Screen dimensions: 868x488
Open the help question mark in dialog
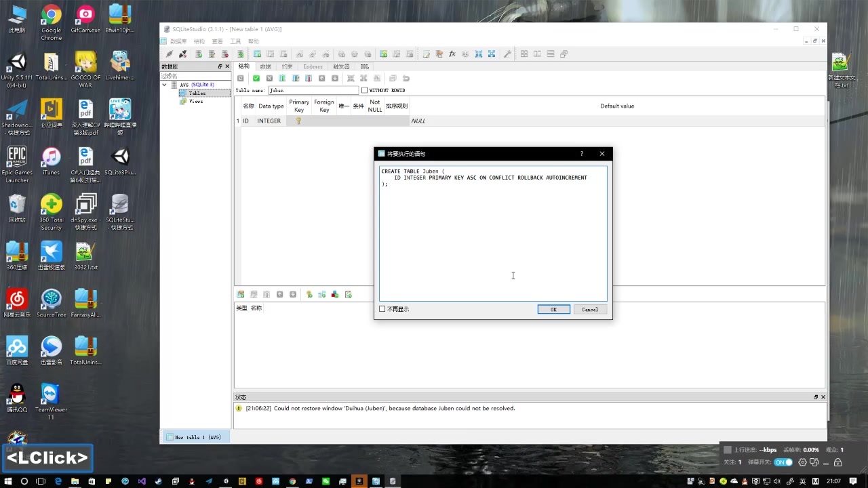581,154
